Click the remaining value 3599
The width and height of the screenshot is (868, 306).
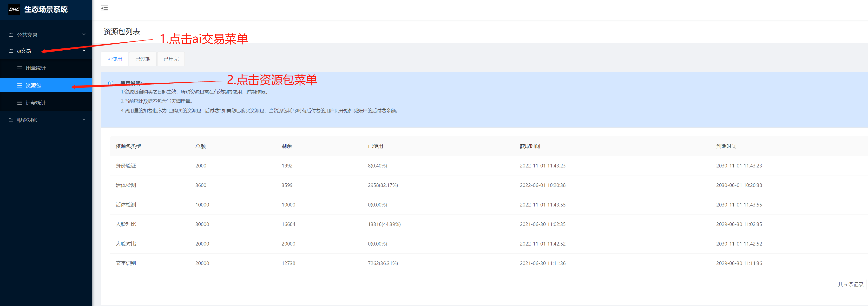click(287, 185)
